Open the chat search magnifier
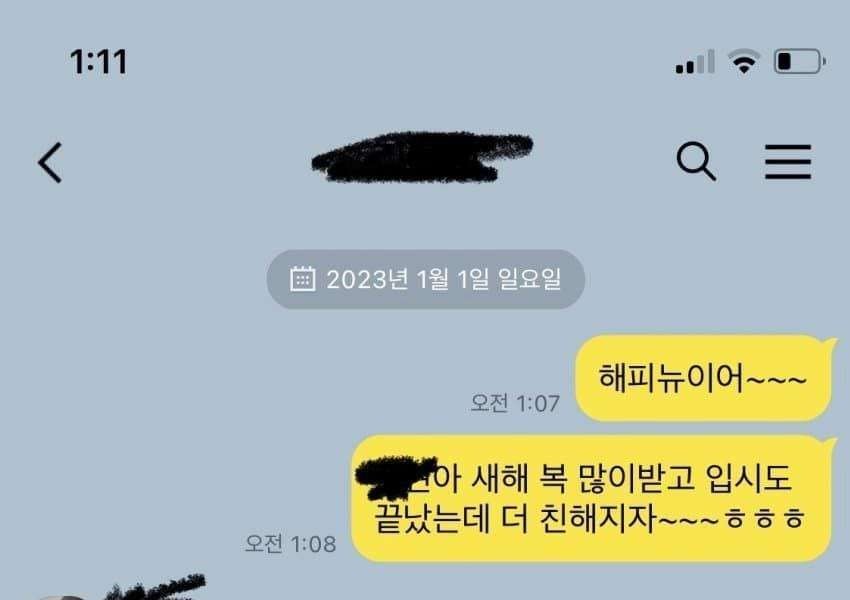The image size is (850, 600). pos(696,161)
